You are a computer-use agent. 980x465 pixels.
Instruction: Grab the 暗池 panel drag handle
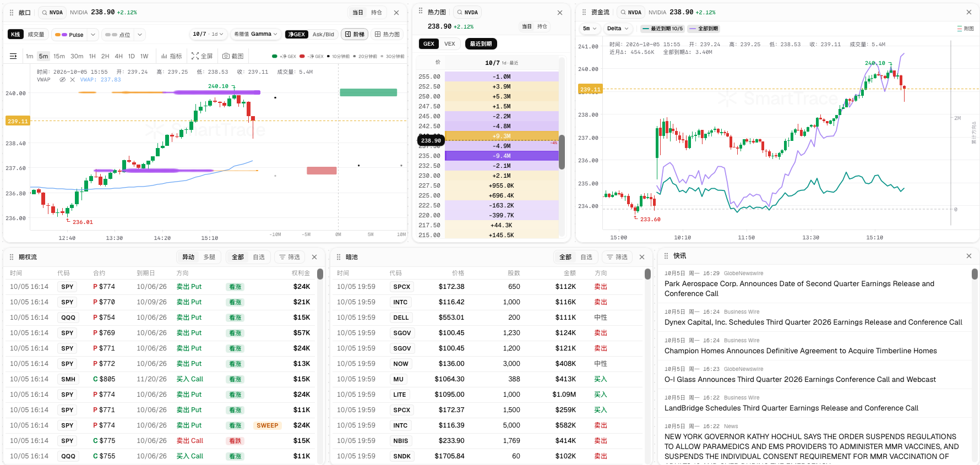coord(339,257)
